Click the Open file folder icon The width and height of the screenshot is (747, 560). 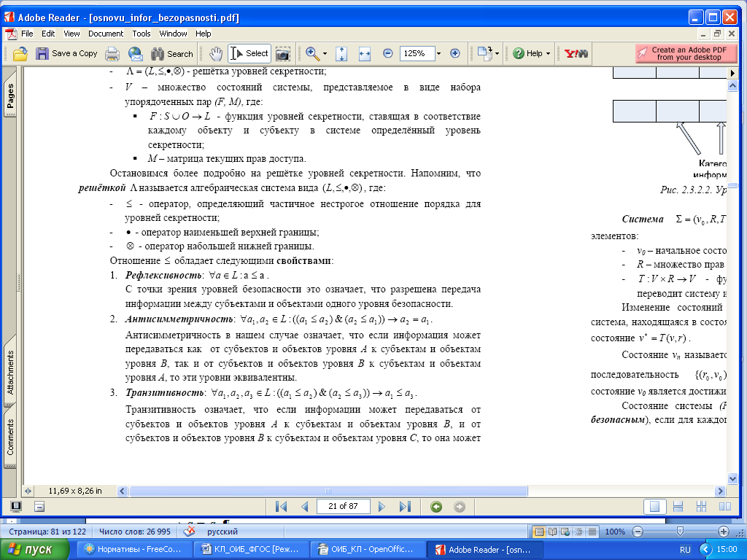20,54
